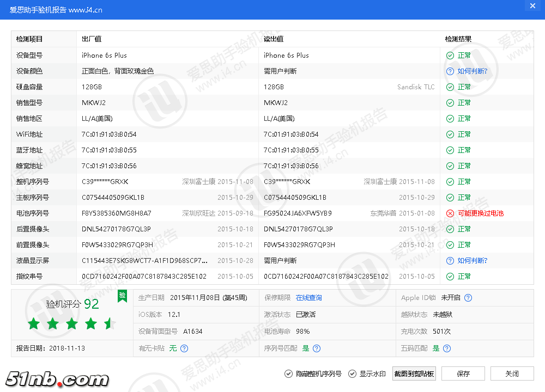Screen dimensions: 545x392
Task: Click the 序列号匹配 help icon
Action: [317, 348]
